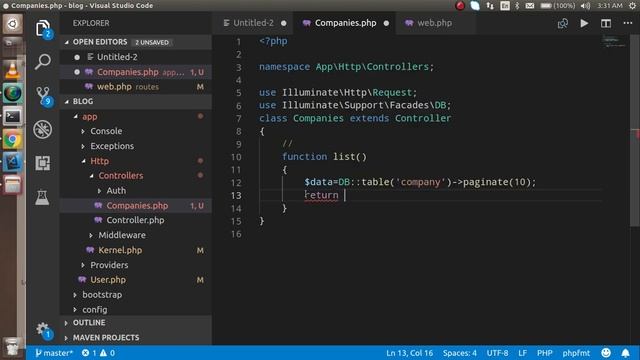Open the Extensions view in activity bar
640x360 pixels.
42,163
